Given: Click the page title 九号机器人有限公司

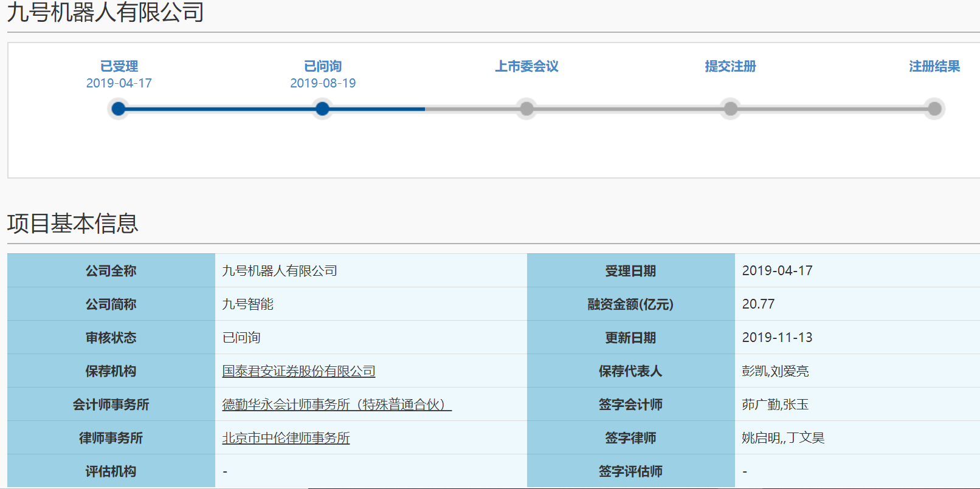Looking at the screenshot, I should tap(105, 12).
